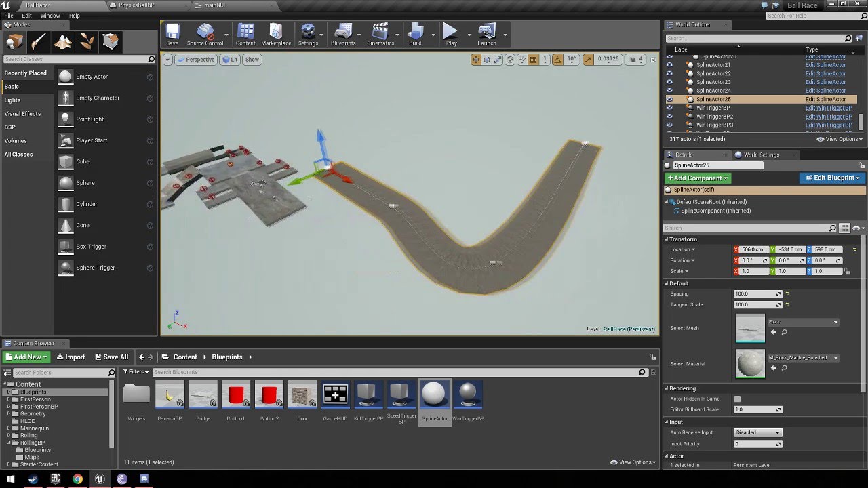Enable Actor Hidden In Game checkbox
Screen dimensions: 868x488
[x=737, y=399]
